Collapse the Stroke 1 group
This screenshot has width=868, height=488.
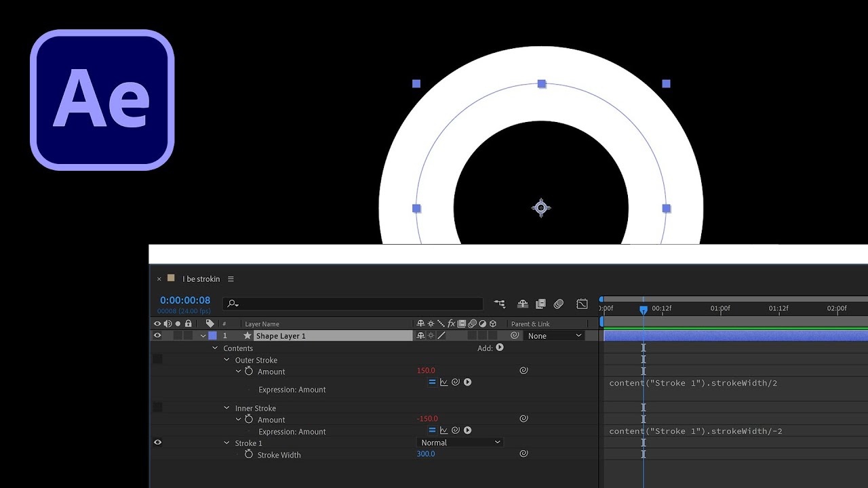click(226, 443)
